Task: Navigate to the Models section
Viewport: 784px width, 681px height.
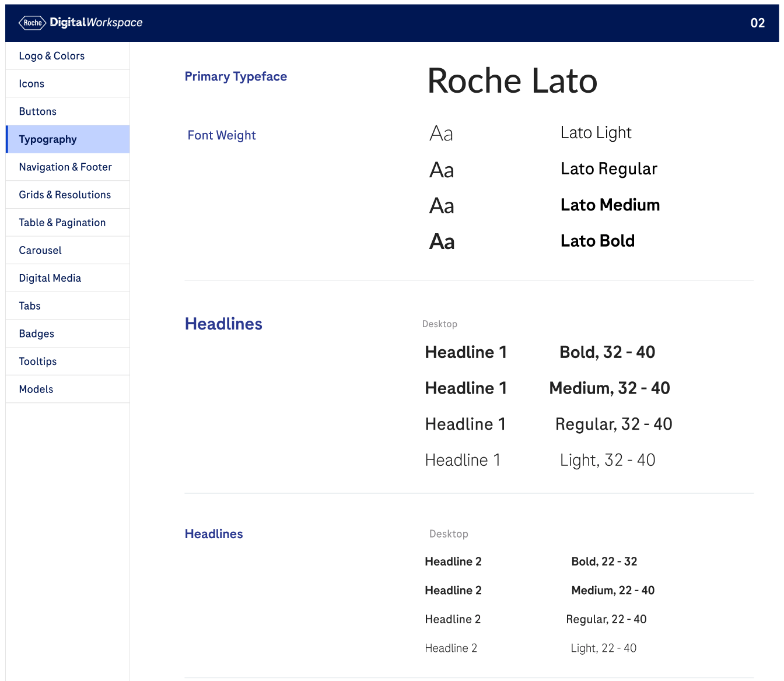Action: coord(36,389)
